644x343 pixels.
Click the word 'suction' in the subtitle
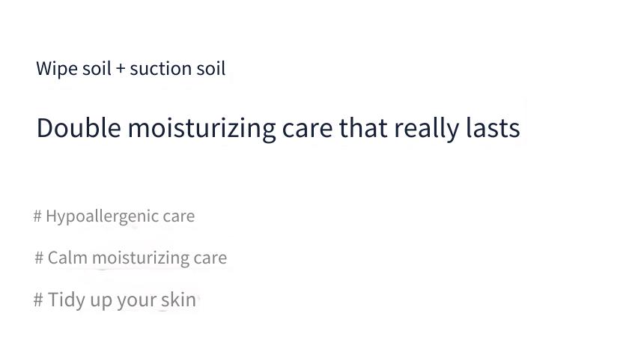coord(160,69)
